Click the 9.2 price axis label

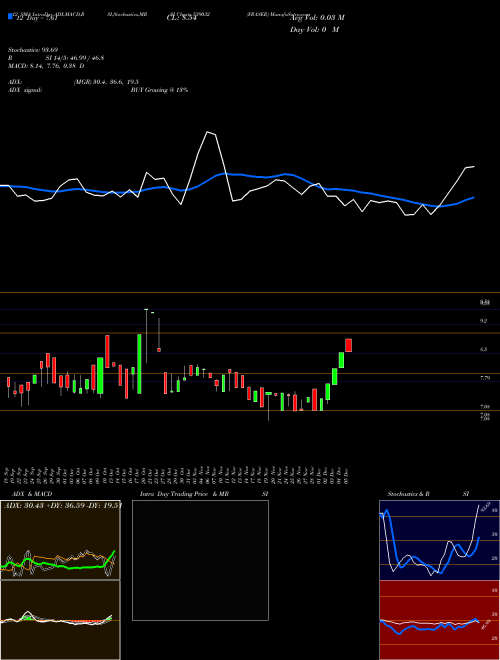484,321
